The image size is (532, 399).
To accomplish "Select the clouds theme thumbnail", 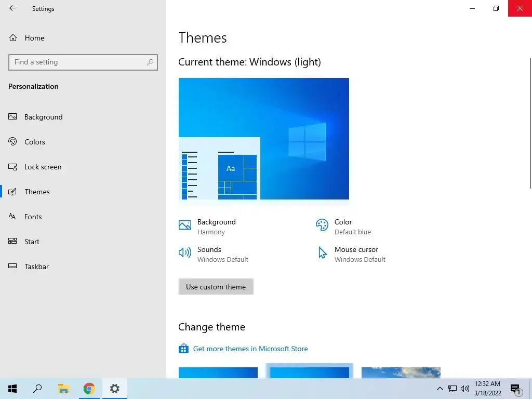I will [x=401, y=373].
